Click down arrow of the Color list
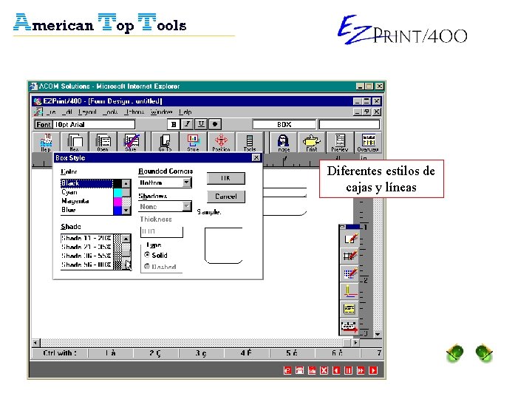 click(x=126, y=211)
